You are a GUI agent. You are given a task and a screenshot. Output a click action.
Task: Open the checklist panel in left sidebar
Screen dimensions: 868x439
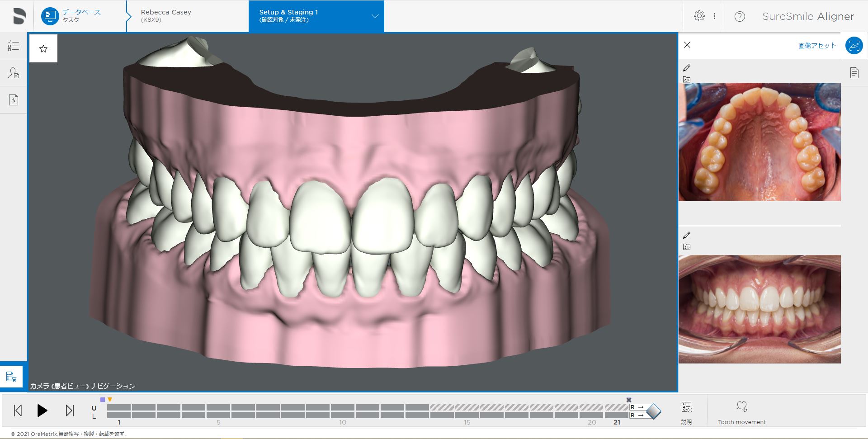[x=13, y=46]
